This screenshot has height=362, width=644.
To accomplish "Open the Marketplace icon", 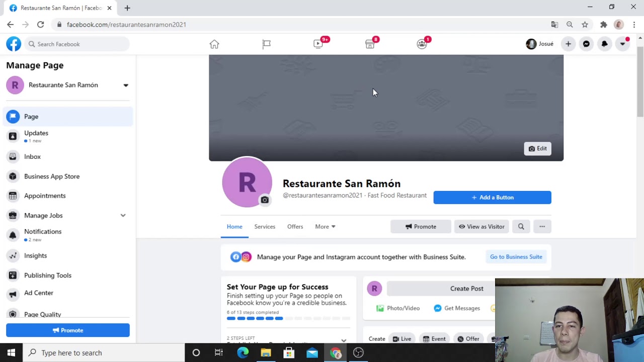I will pos(370,44).
